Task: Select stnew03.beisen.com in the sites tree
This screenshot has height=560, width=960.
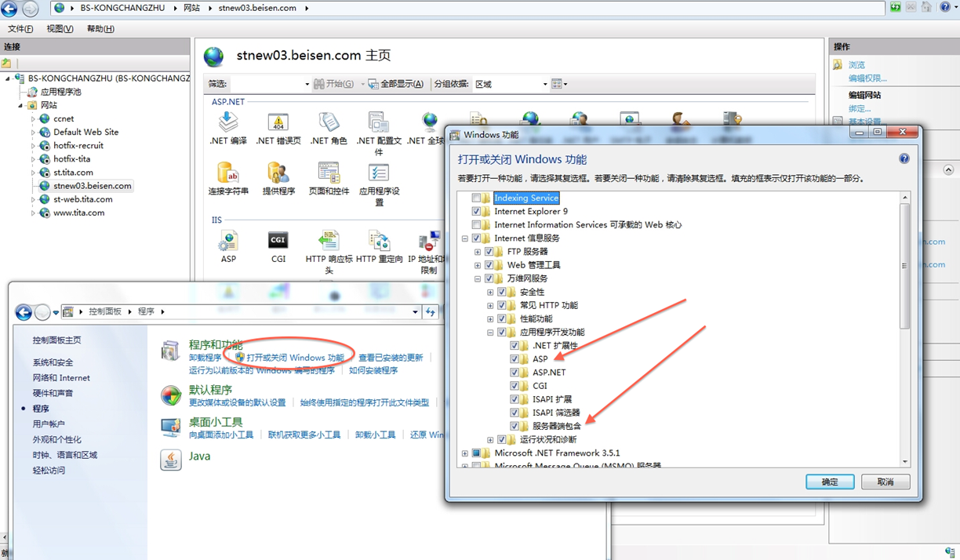Action: point(93,186)
